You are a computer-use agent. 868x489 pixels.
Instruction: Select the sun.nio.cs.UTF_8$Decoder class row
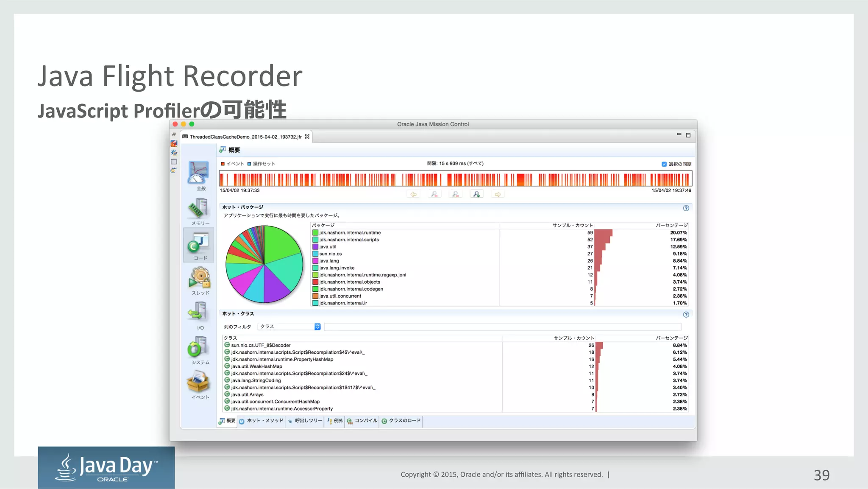(261, 345)
